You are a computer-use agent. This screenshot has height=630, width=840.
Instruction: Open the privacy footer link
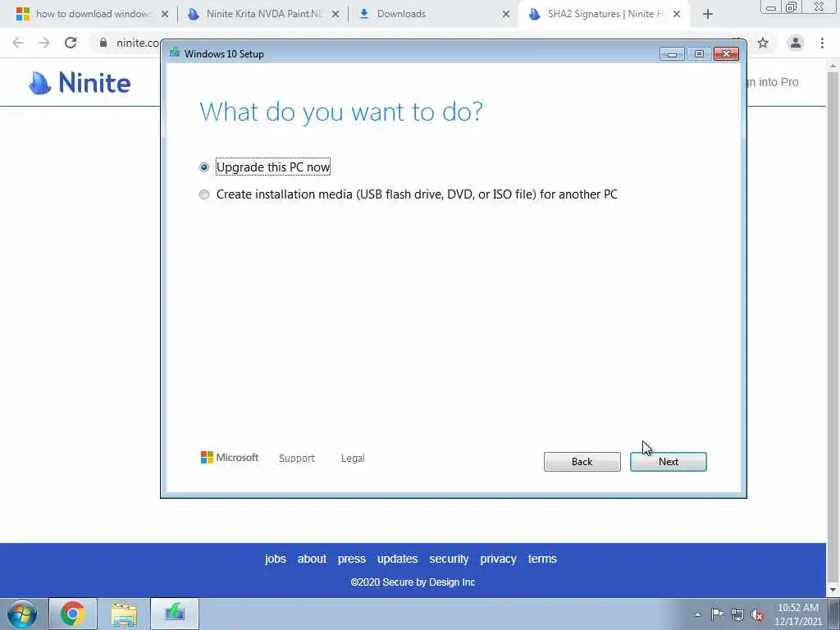click(498, 559)
